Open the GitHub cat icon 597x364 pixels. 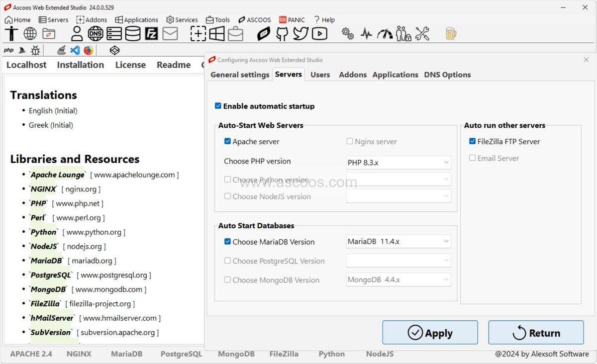pos(282,34)
